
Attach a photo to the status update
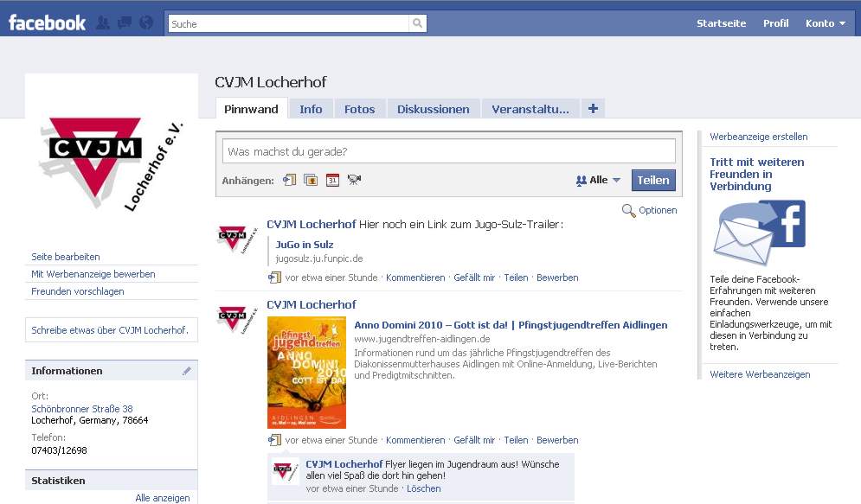point(311,180)
